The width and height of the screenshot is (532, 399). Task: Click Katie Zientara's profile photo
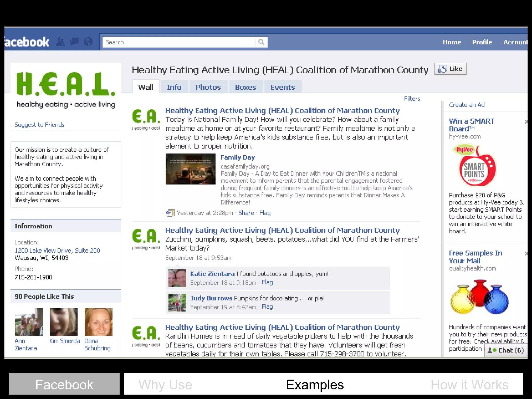coord(177,278)
